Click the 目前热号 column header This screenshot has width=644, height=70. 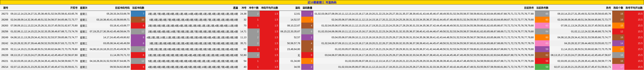pyautogui.click(x=529, y=8)
